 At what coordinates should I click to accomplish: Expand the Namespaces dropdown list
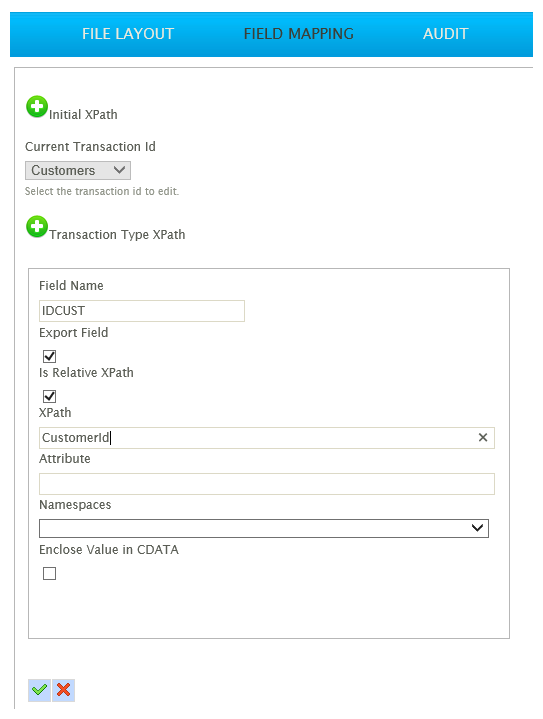(x=264, y=528)
